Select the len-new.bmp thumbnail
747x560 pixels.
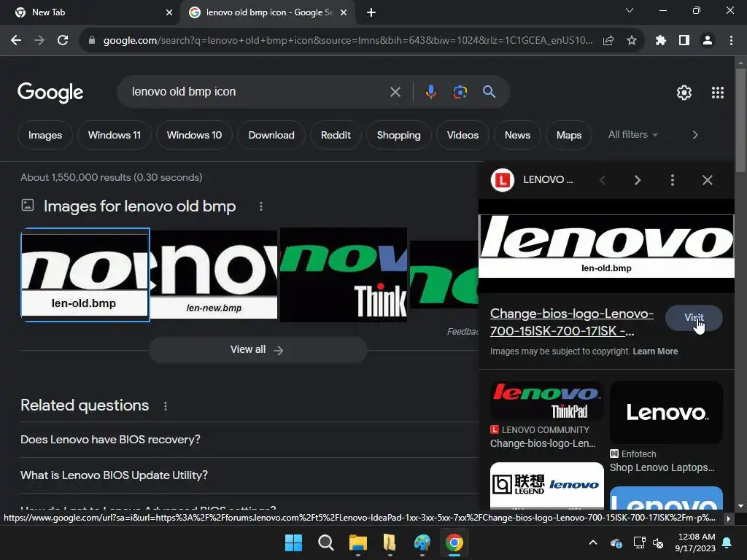tap(214, 275)
